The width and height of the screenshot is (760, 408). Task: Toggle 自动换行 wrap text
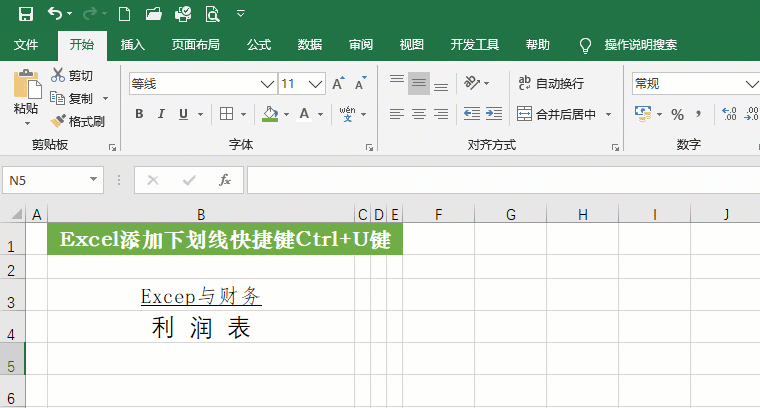[x=551, y=83]
